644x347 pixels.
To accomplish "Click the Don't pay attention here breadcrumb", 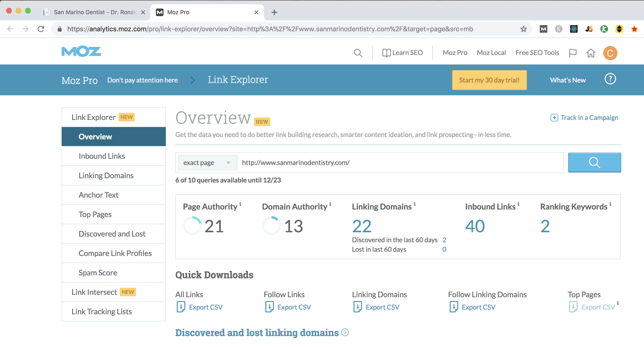I will (x=142, y=80).
